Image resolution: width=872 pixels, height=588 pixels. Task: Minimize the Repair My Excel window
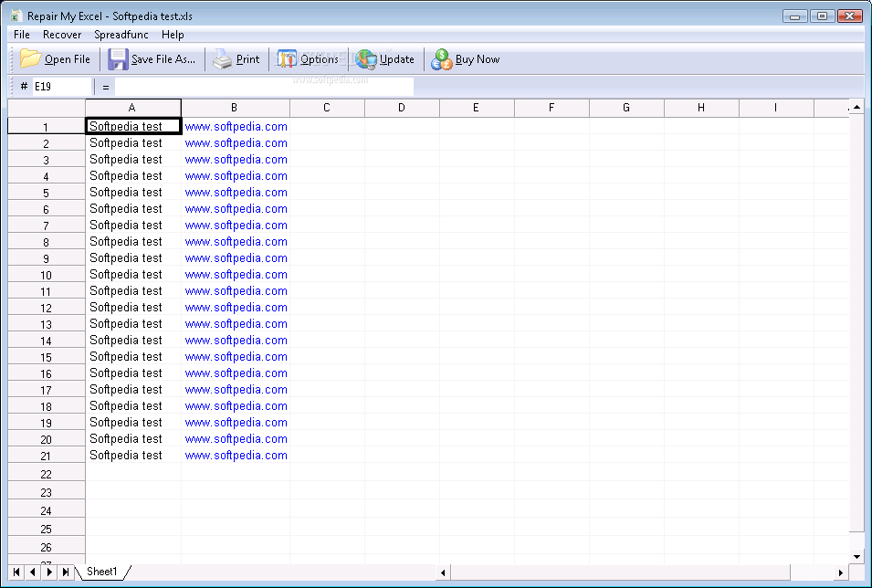click(794, 16)
